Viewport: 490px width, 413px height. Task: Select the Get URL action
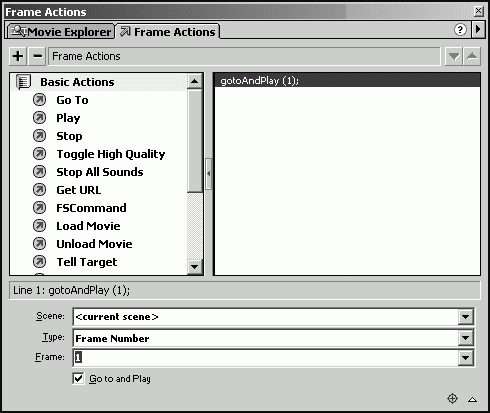pos(79,190)
